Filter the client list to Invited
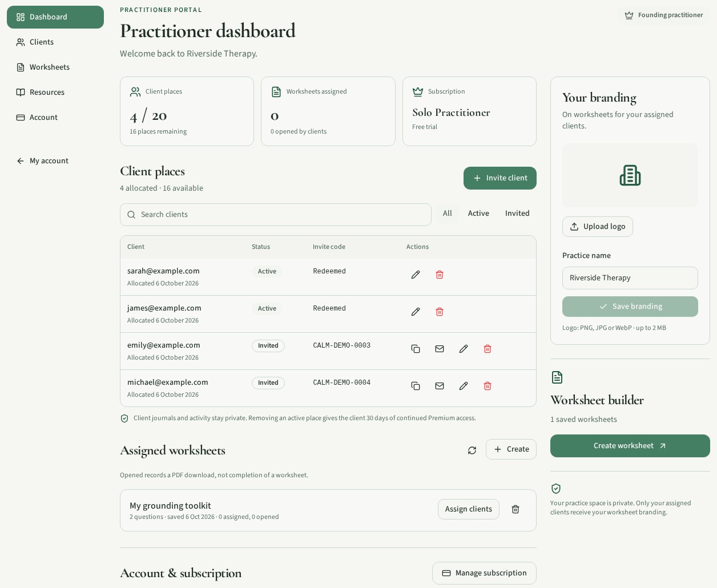 click(517, 214)
